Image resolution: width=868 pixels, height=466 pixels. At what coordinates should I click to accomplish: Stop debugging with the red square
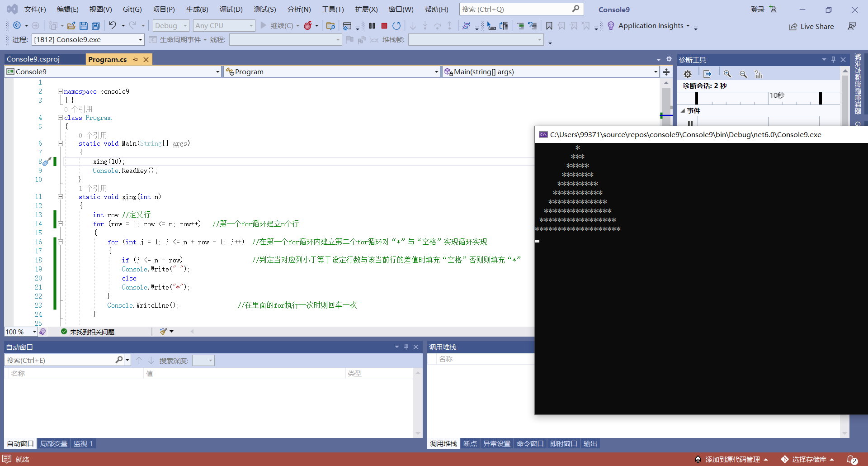click(384, 26)
